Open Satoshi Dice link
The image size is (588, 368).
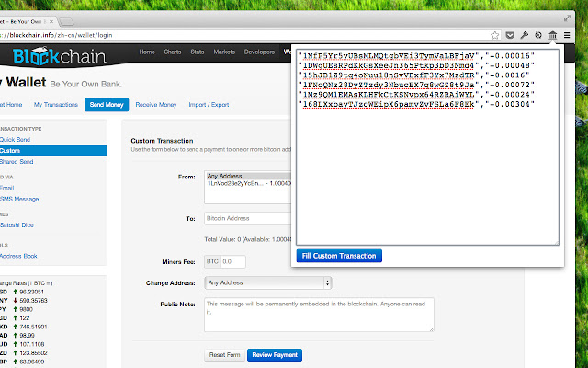(17, 224)
